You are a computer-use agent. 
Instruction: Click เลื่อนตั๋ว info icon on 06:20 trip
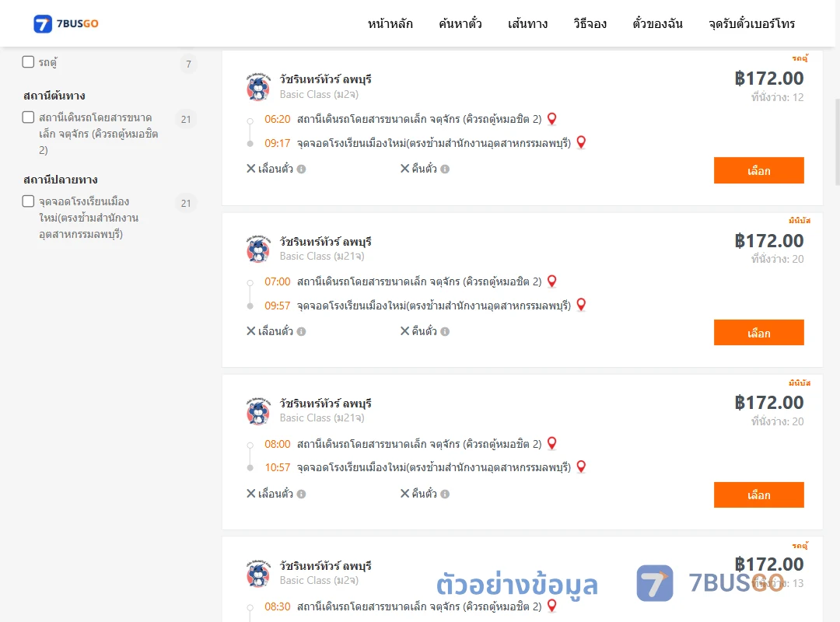(x=302, y=169)
